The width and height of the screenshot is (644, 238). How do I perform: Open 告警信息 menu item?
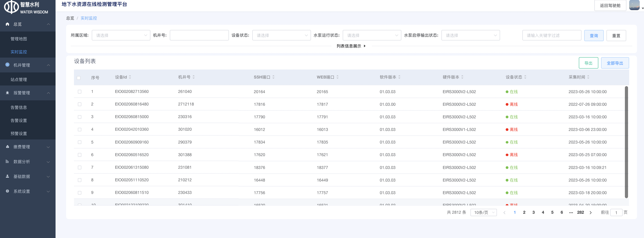[x=19, y=108]
